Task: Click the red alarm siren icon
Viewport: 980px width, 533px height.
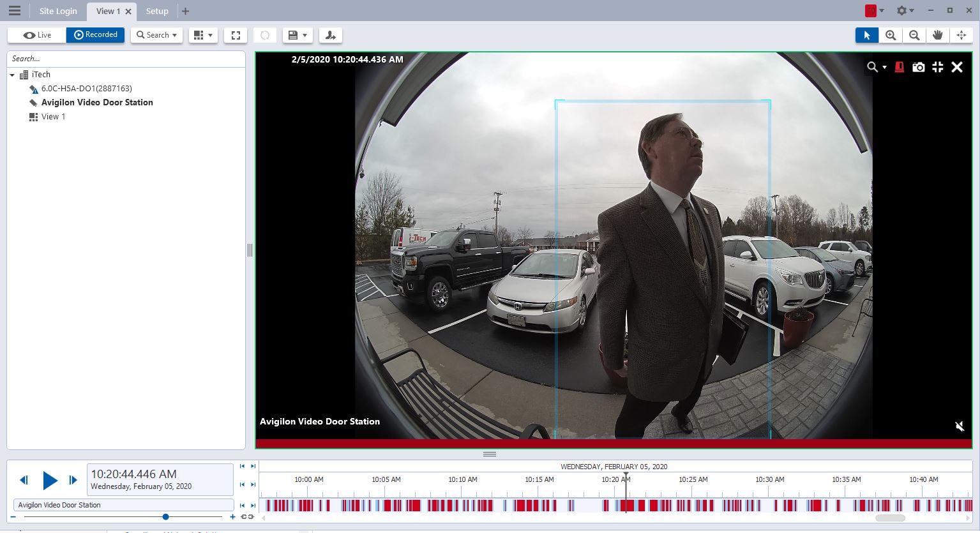Action: (x=899, y=67)
